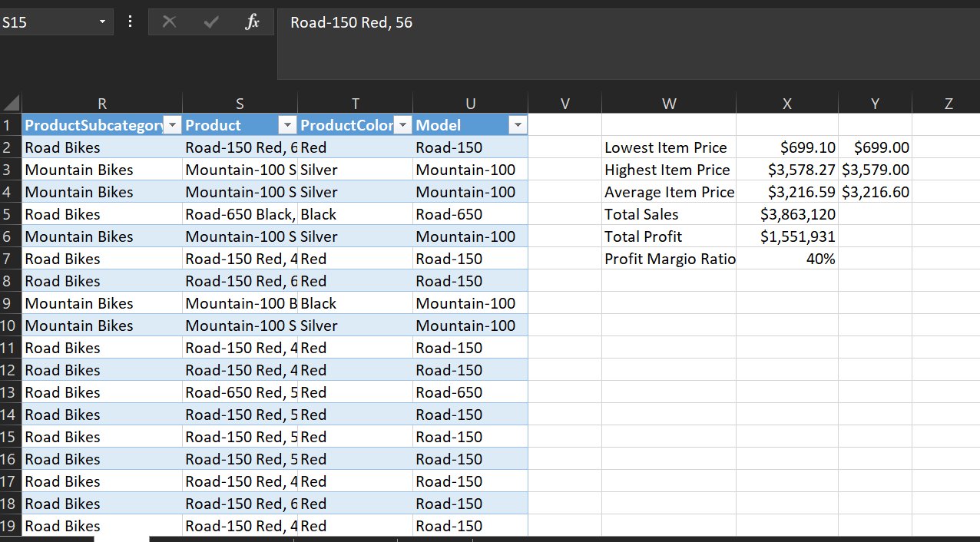Select column W header
The width and height of the screenshot is (980, 542).
pyautogui.click(x=669, y=104)
